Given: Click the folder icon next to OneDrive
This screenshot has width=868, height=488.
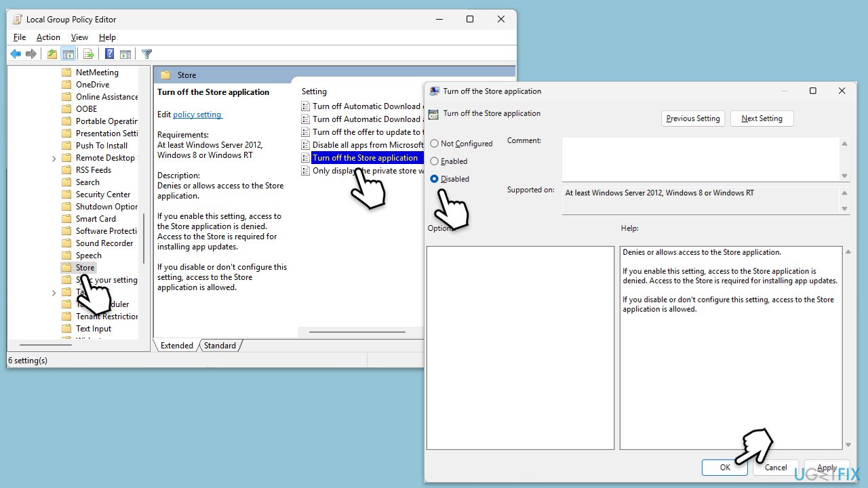Looking at the screenshot, I should pyautogui.click(x=66, y=85).
